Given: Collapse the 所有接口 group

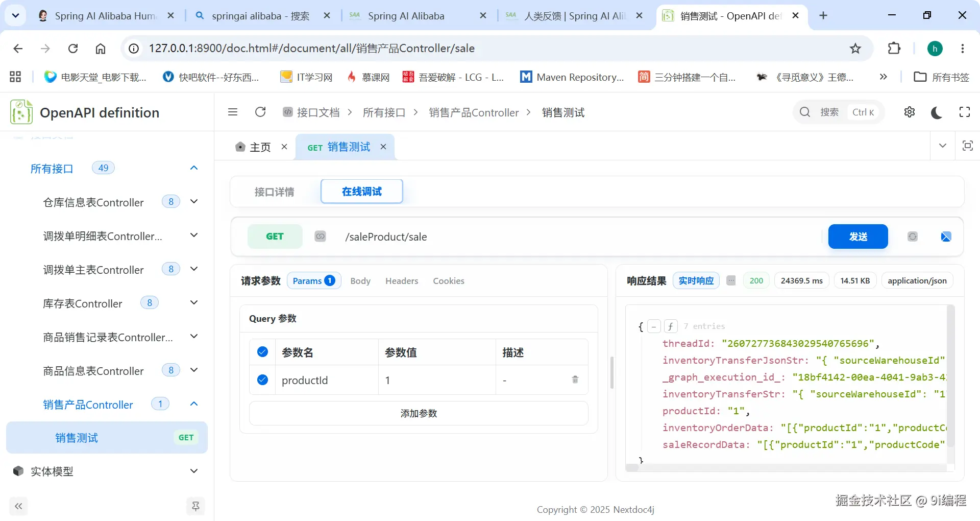Looking at the screenshot, I should coord(194,168).
